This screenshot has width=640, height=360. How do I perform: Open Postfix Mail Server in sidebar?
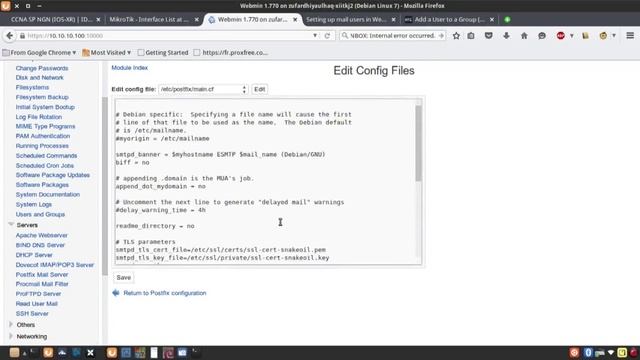pos(42,274)
